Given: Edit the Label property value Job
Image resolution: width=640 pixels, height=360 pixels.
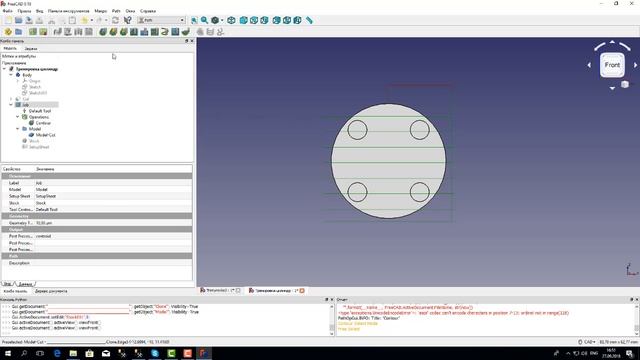Looking at the screenshot, I should (x=113, y=183).
